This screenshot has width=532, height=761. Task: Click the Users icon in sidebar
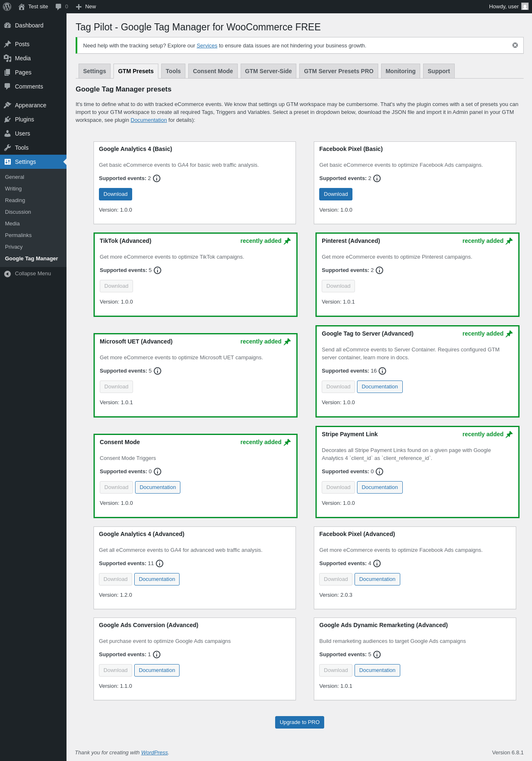point(7,133)
